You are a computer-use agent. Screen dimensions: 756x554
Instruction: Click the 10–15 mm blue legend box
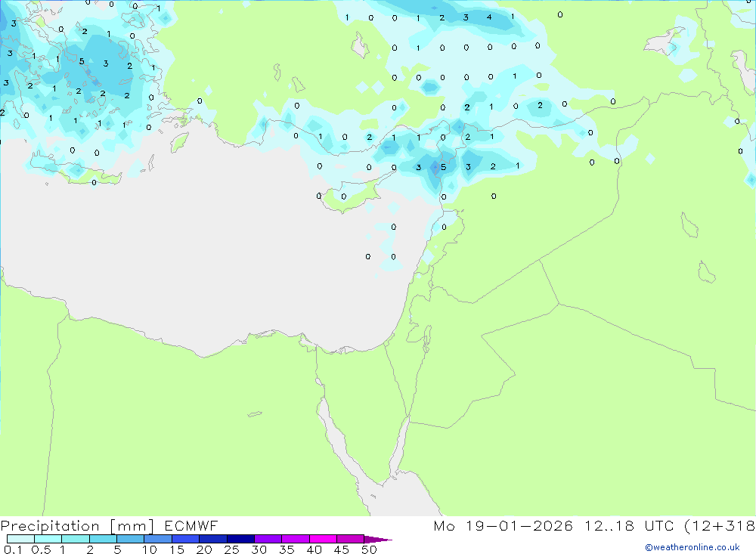click(158, 539)
